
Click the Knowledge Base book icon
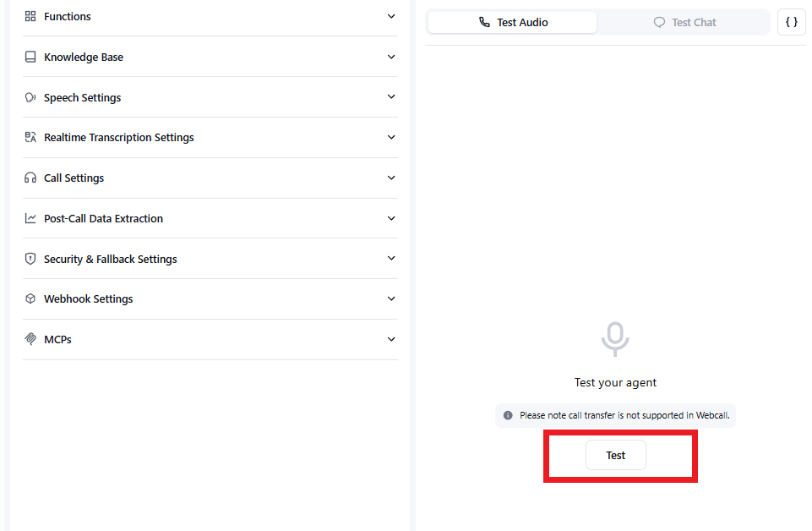pyautogui.click(x=30, y=57)
